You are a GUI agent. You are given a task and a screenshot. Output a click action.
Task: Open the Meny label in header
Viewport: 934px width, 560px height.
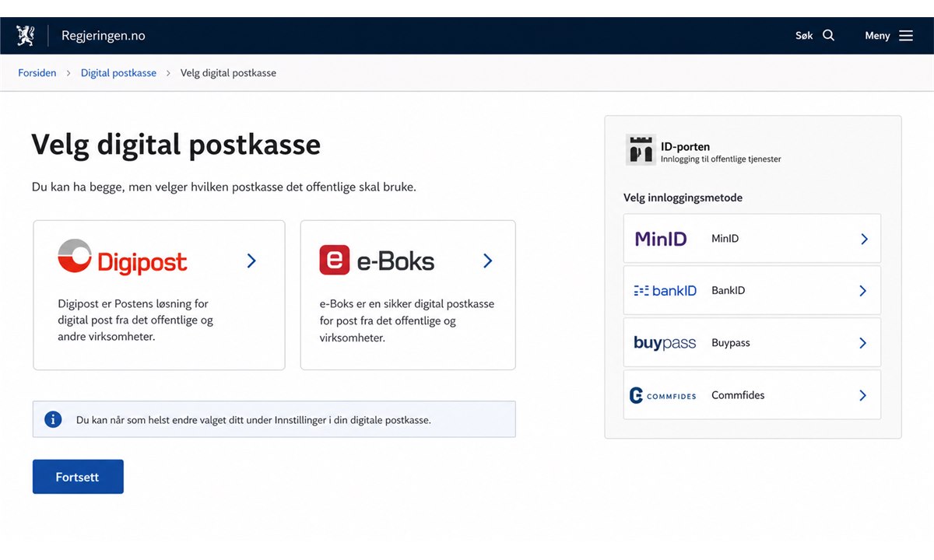(x=877, y=36)
